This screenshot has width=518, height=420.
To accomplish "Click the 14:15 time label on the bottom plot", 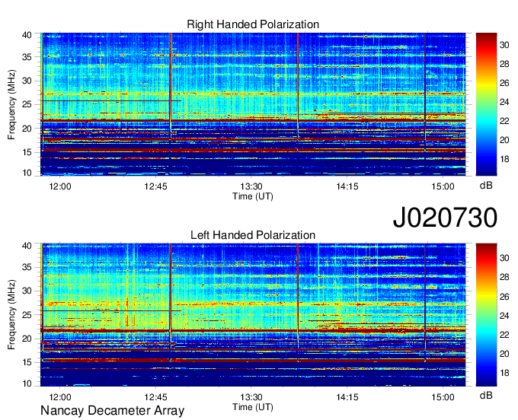I will coord(347,397).
